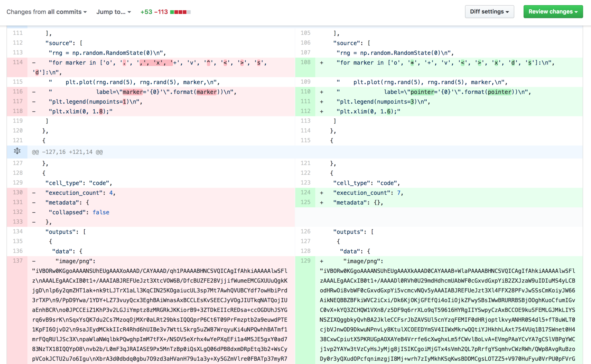Click removed line number 132 collapsed

tap(18, 212)
